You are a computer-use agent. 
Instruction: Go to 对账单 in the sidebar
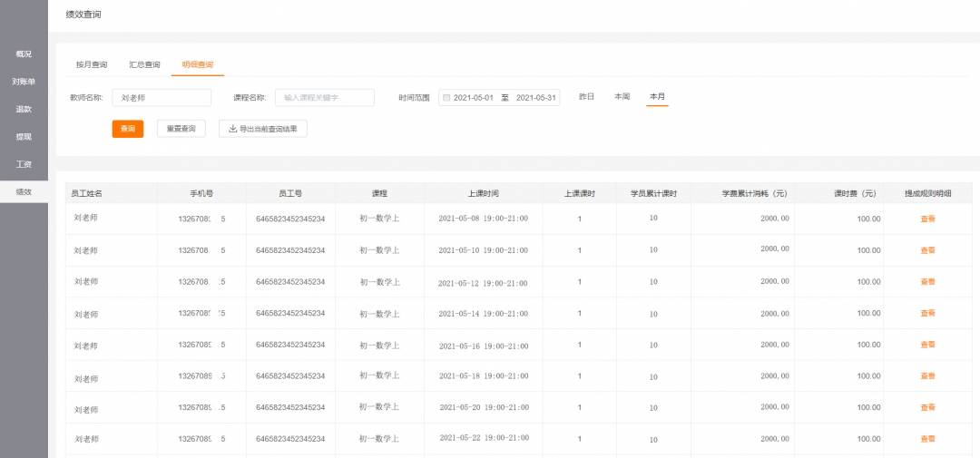click(24, 82)
